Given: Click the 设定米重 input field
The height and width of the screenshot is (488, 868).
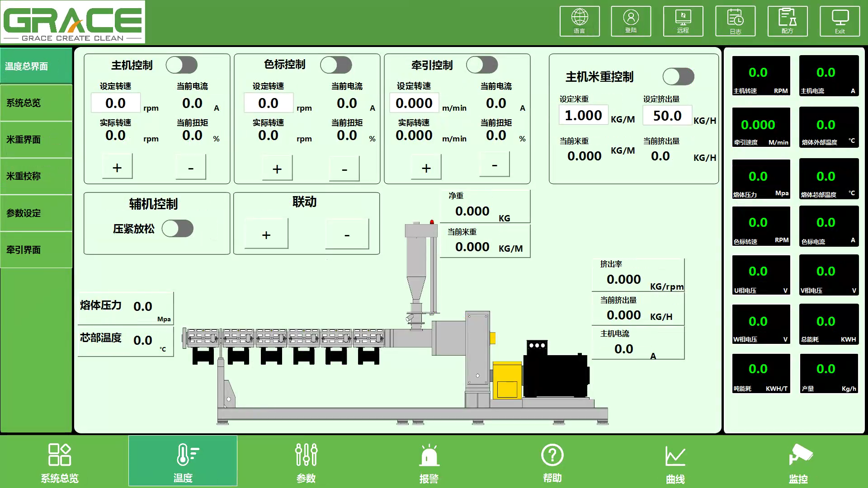Looking at the screenshot, I should click(x=583, y=116).
